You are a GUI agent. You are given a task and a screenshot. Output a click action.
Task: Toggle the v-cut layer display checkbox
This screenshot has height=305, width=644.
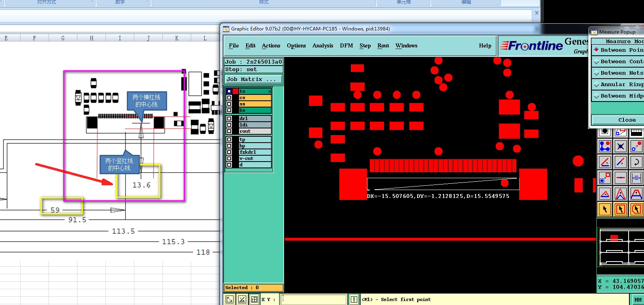[229, 158]
